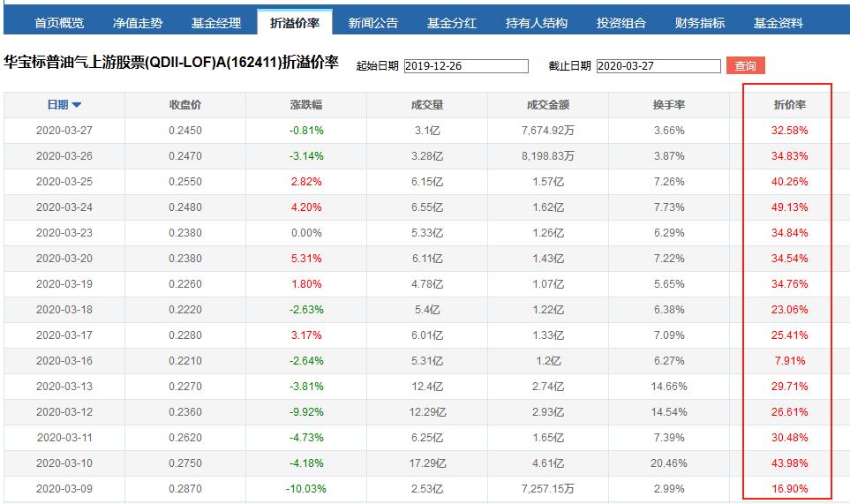Click the -9.92% change value
Screen dimensions: 850x504
[306, 412]
